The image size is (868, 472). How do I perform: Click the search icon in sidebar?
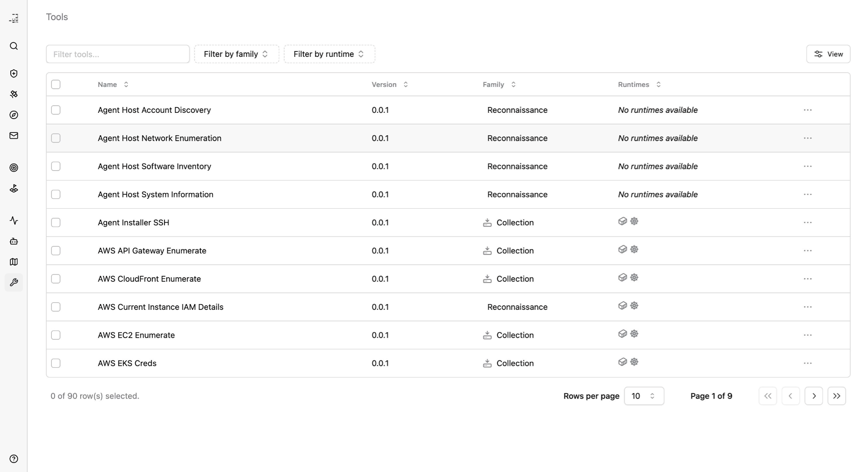(x=14, y=46)
